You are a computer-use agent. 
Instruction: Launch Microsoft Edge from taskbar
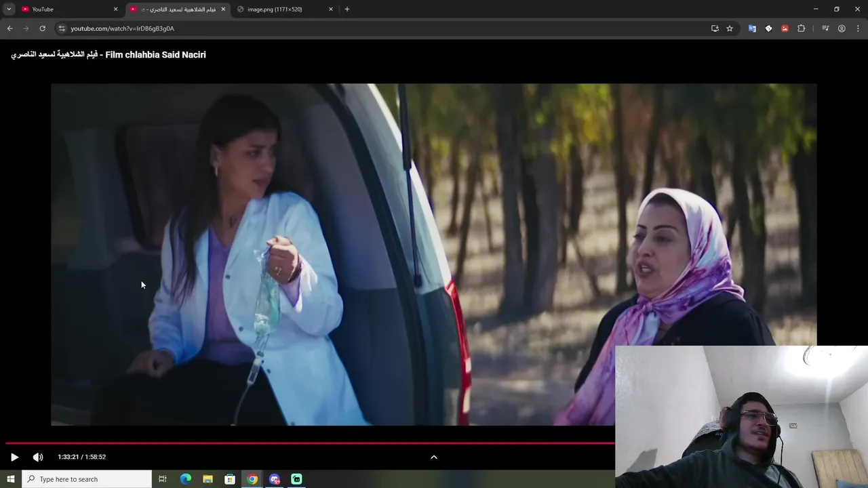tap(186, 479)
